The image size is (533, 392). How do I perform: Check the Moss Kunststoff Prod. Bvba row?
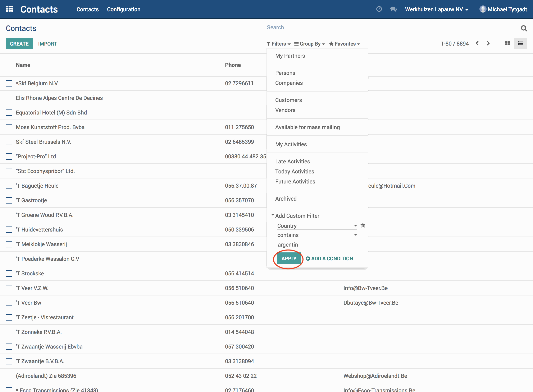[x=9, y=127]
